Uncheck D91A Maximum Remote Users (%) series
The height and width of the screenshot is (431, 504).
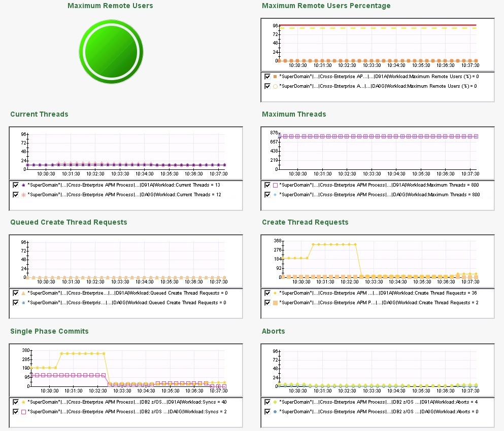click(267, 77)
